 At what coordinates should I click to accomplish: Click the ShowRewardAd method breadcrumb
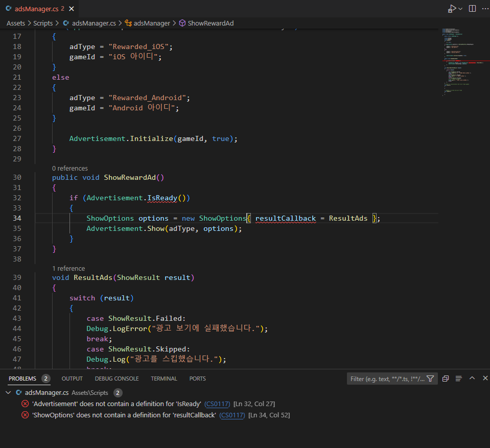pos(211,23)
